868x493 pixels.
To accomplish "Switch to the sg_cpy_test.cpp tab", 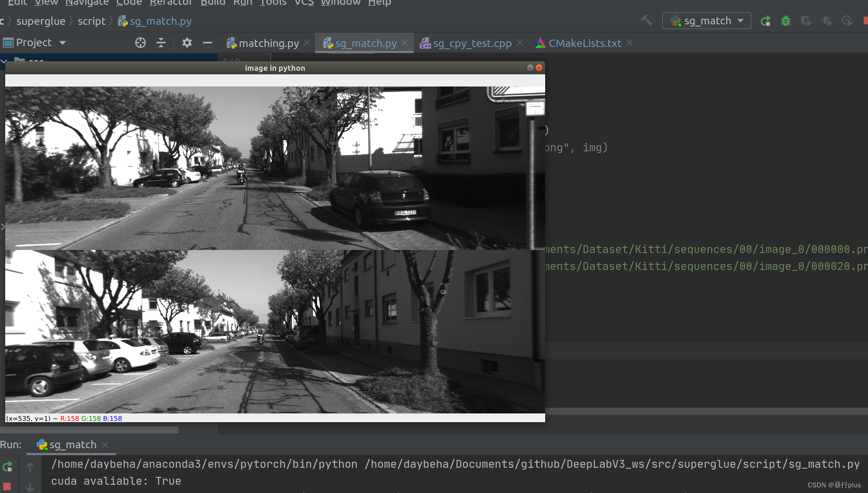I will pyautogui.click(x=466, y=43).
